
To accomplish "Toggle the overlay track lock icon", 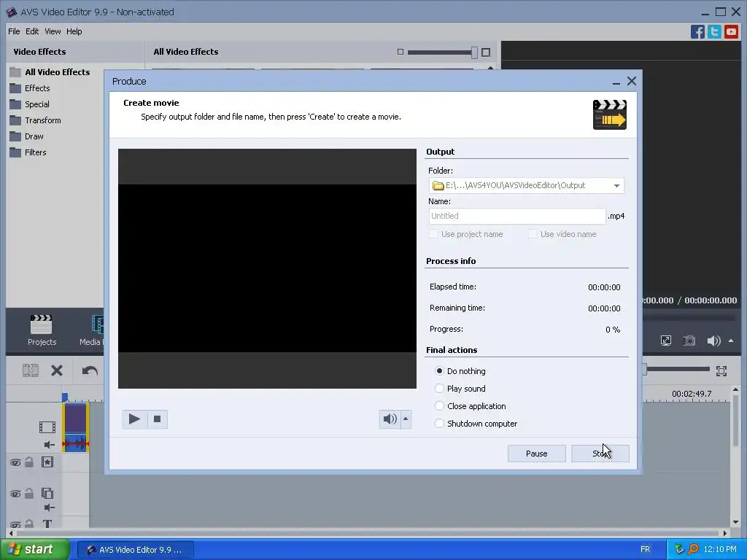I will (x=29, y=494).
